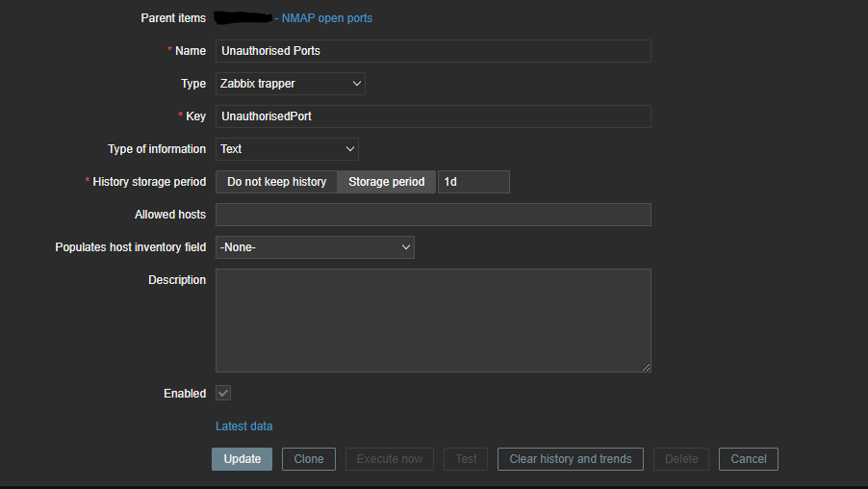
Task: Click into the Allowed hosts field
Action: (x=433, y=215)
